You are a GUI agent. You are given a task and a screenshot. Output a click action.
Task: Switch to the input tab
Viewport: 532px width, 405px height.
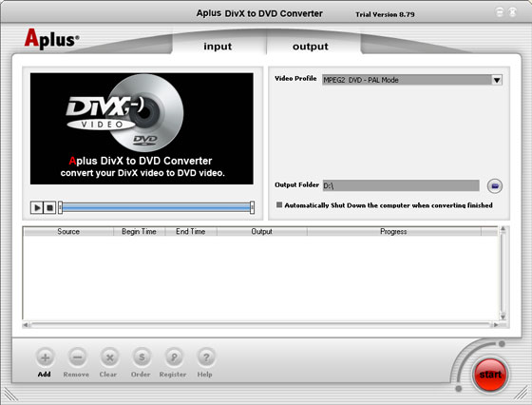click(x=218, y=47)
